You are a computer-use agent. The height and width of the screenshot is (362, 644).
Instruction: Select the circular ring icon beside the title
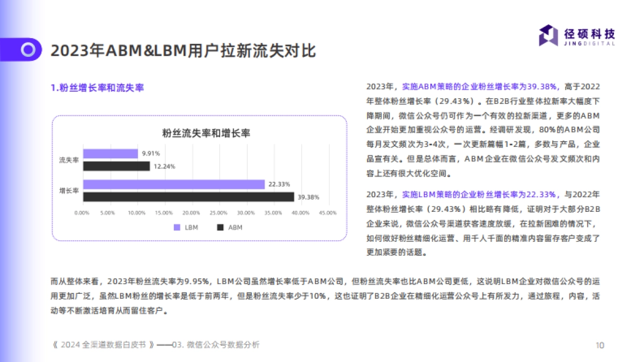click(27, 49)
